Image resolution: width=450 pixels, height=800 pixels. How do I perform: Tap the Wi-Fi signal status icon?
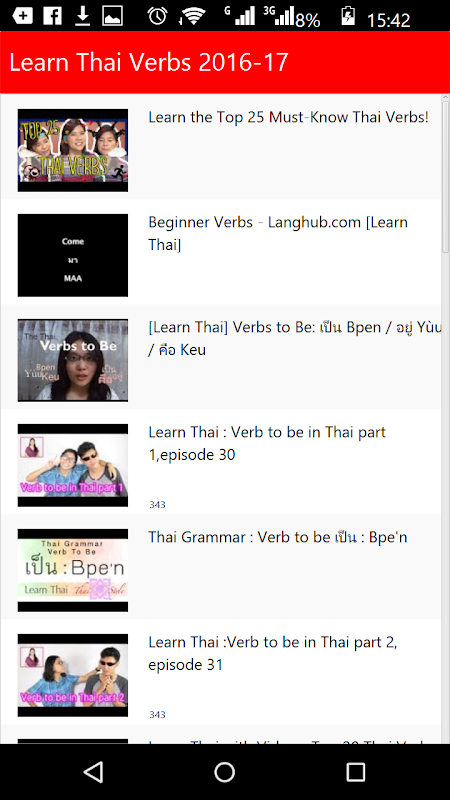(x=192, y=16)
